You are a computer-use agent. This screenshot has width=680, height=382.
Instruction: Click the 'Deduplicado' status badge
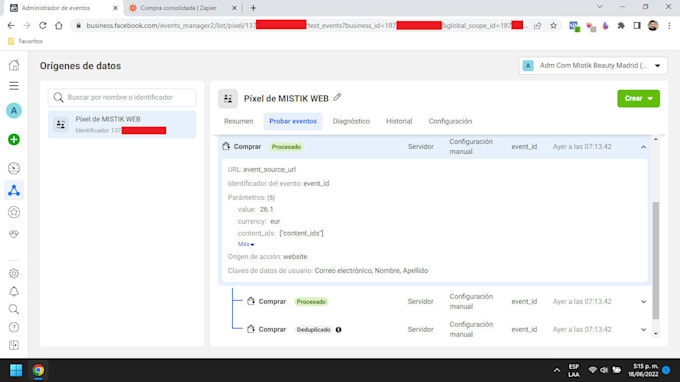point(314,330)
